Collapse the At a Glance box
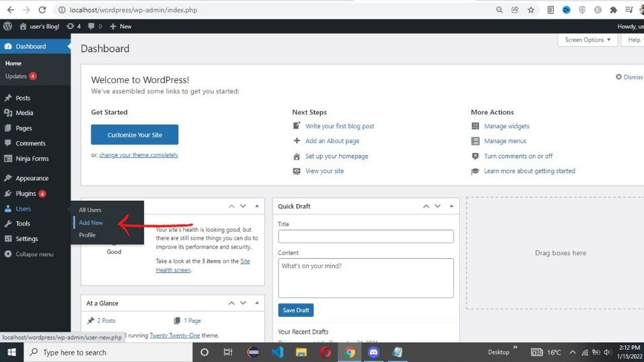Viewport: 644px width, 362px height. (257, 303)
